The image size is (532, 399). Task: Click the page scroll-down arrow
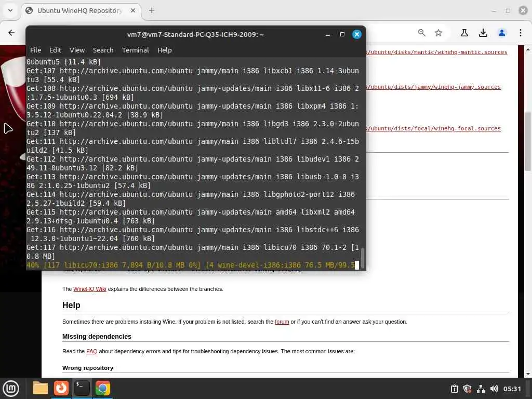tap(528, 374)
